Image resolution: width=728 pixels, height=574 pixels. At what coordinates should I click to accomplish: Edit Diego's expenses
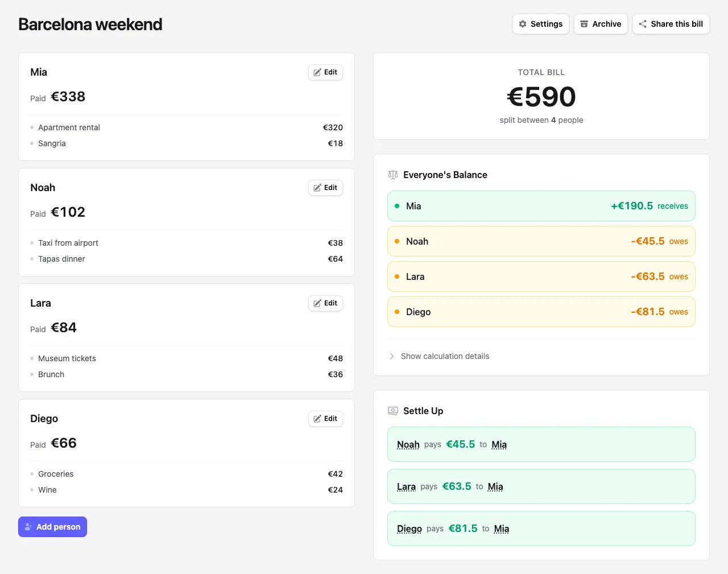325,419
